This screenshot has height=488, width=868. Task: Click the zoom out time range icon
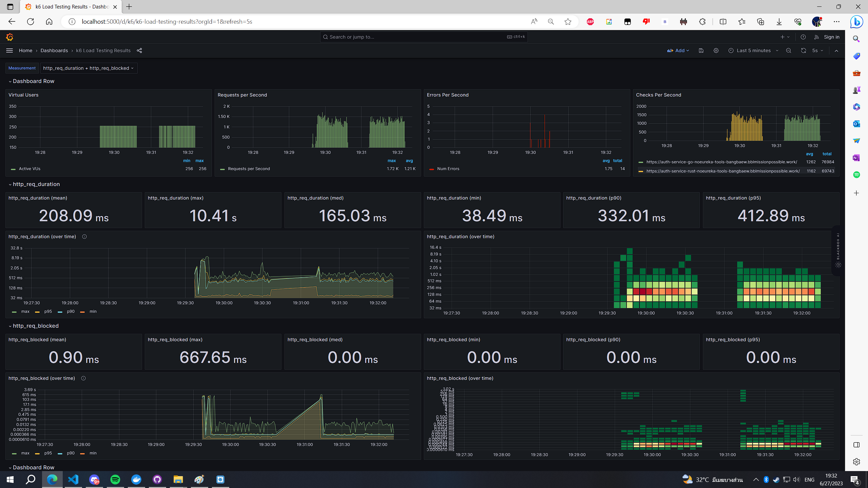point(789,50)
